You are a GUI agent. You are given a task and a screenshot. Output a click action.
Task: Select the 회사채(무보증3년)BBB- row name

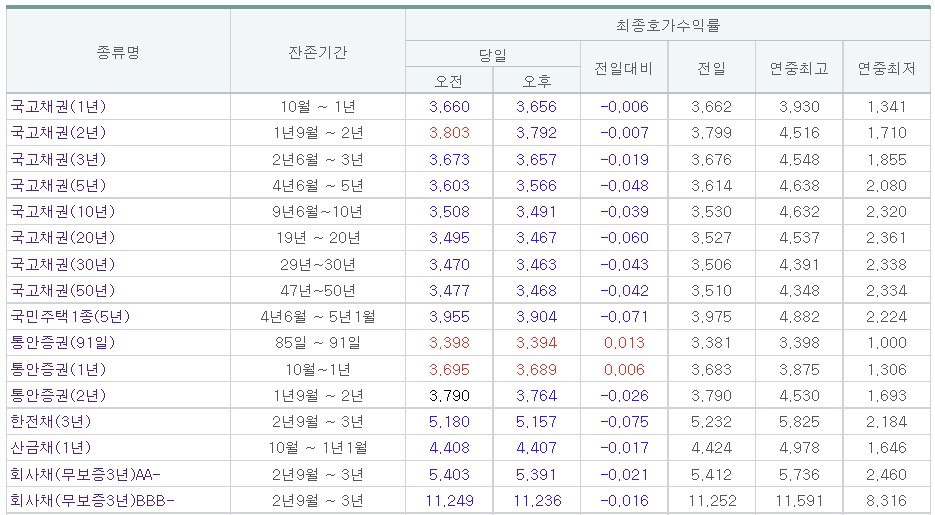(x=92, y=501)
